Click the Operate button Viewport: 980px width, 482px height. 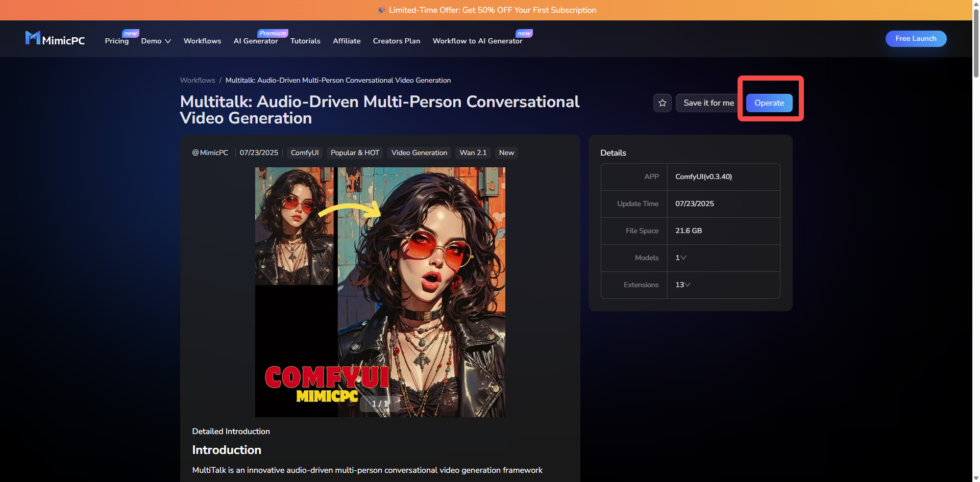(x=769, y=103)
